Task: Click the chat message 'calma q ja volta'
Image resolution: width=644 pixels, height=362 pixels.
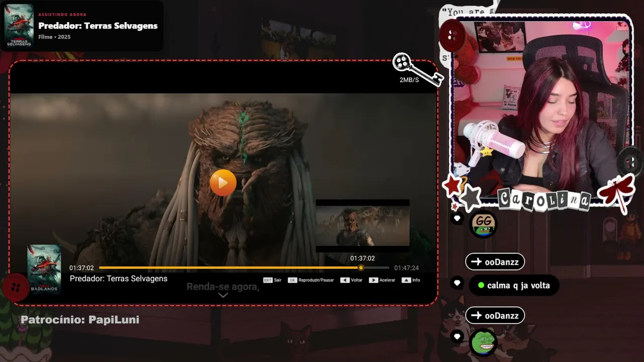Action: (514, 286)
